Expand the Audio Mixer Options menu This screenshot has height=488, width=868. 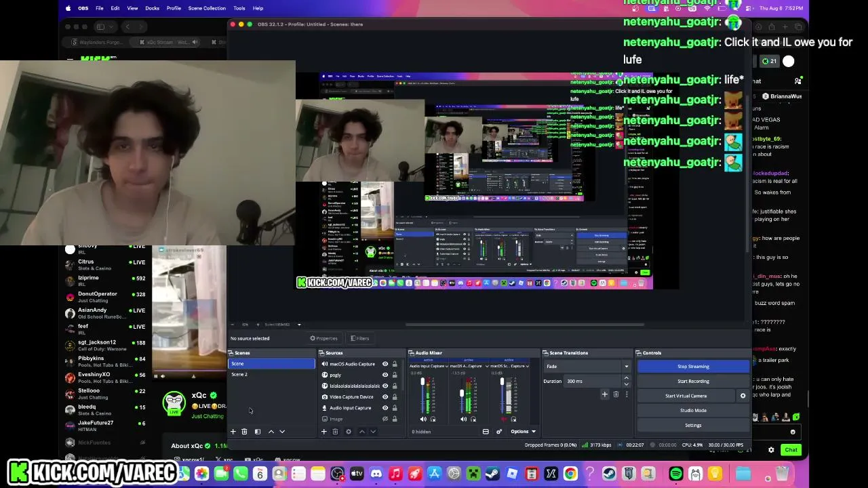[x=523, y=432]
